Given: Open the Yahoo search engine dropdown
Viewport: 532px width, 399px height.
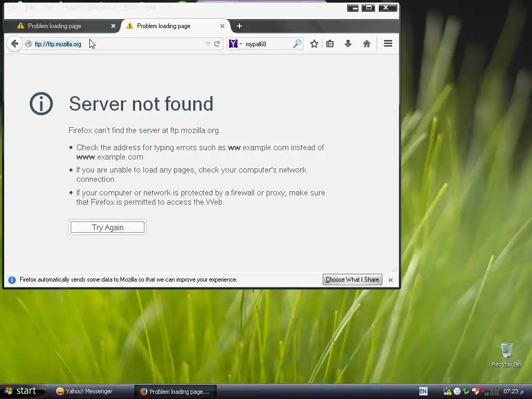Looking at the screenshot, I should coord(235,44).
